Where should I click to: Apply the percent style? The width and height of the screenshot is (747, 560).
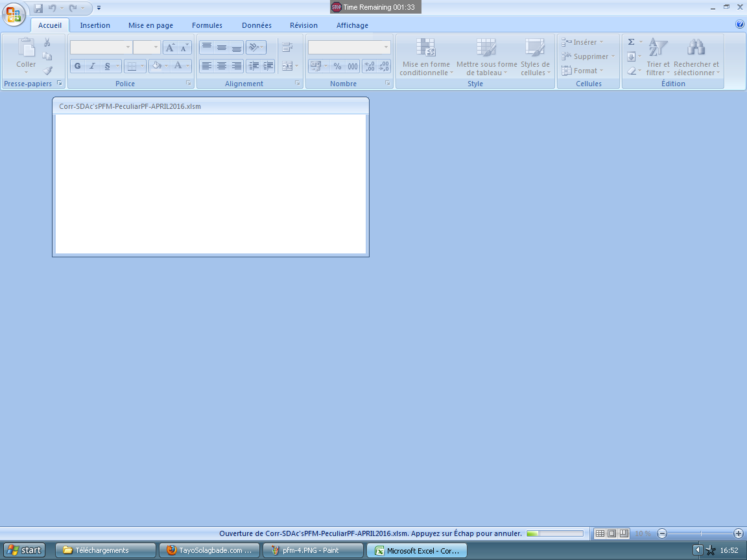[x=337, y=66]
